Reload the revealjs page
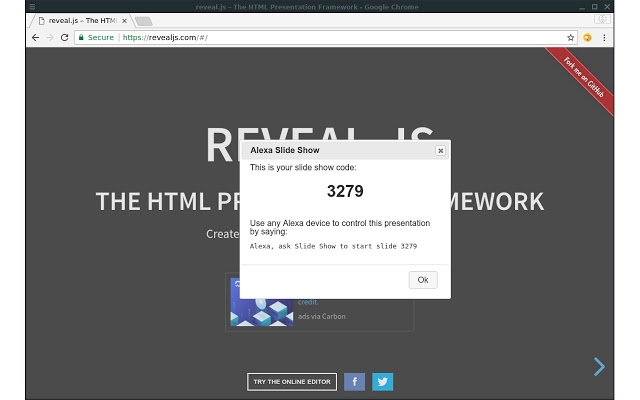This screenshot has width=640, height=400. click(64, 38)
